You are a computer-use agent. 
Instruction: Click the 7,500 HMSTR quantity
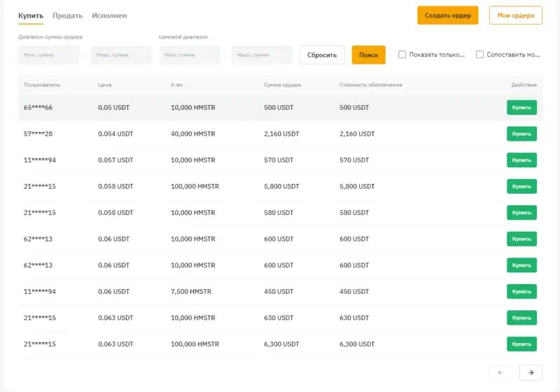[x=190, y=292]
